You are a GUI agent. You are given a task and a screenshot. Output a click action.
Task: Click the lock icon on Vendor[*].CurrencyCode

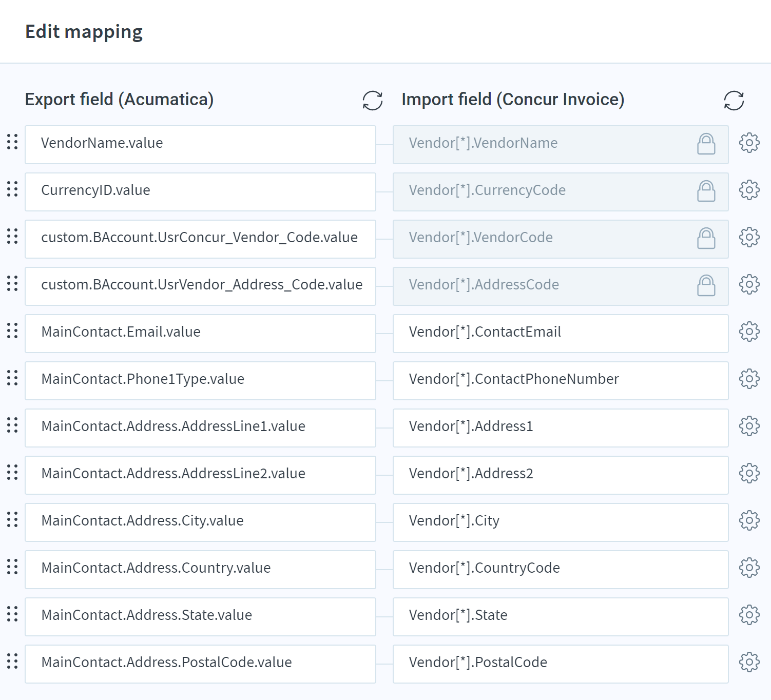tap(706, 191)
